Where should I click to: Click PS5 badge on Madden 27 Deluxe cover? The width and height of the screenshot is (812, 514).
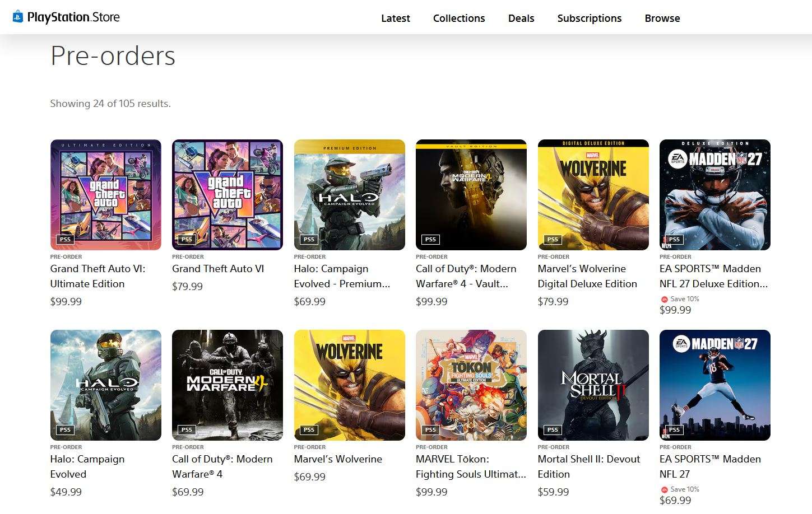674,239
